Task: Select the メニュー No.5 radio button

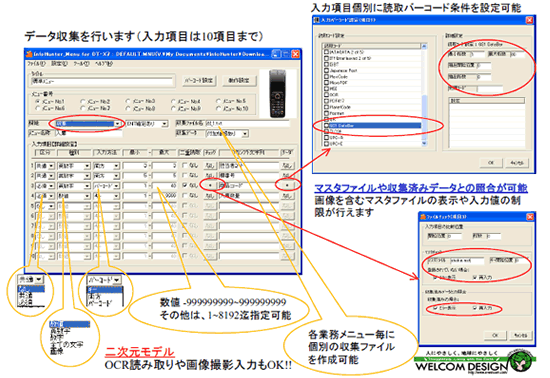Action: (218, 101)
